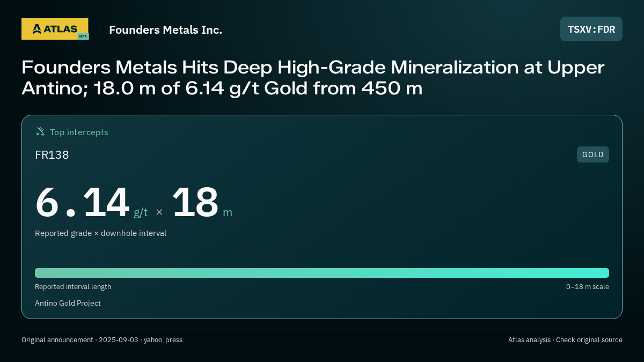Click 'Reported grade × downhole interval' caption

[x=100, y=233]
